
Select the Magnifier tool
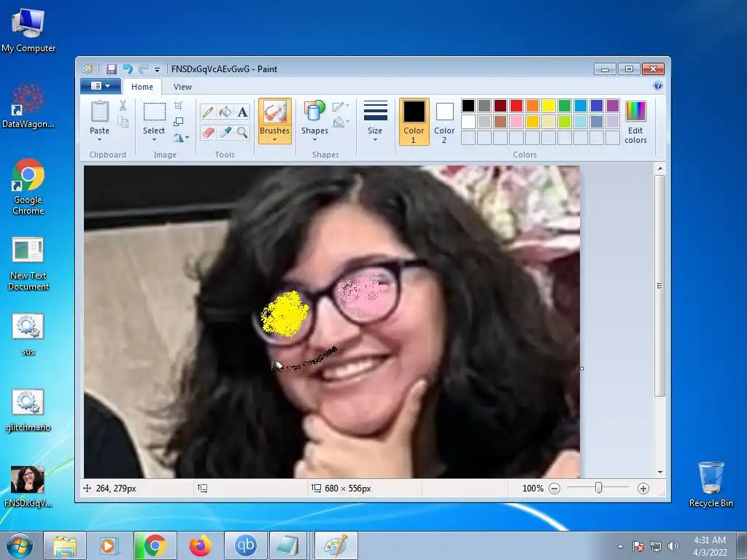(242, 132)
